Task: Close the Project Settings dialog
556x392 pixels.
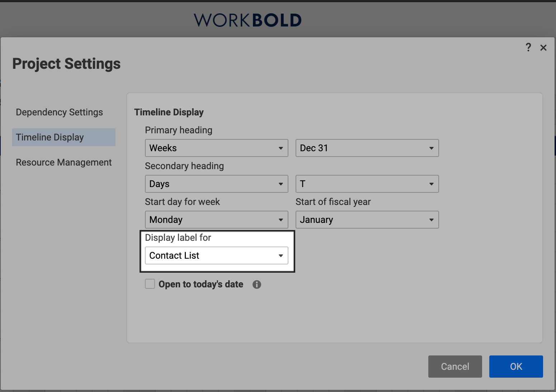Action: pos(543,47)
